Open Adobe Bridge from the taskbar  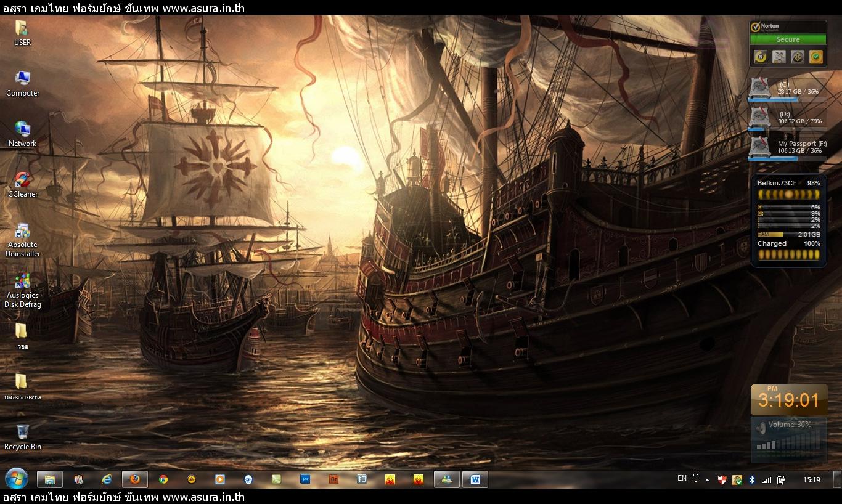333,479
